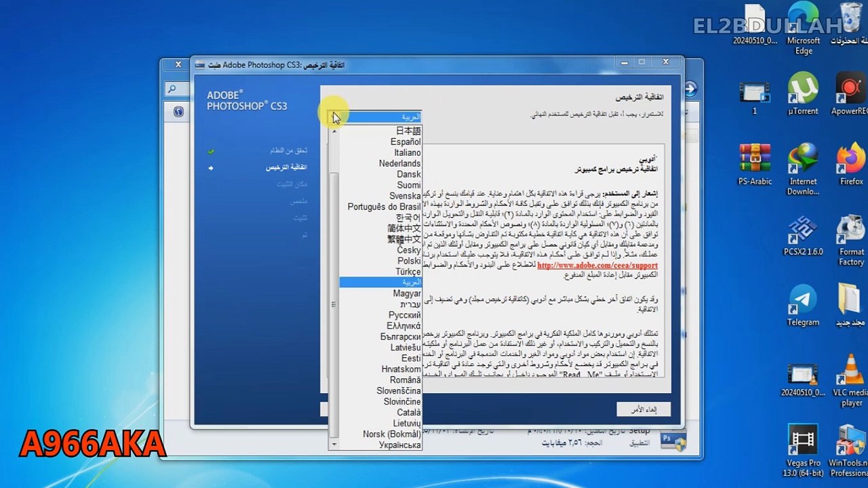The image size is (868, 488).
Task: Open the Recycle Bin desktop icon
Action: coord(850,24)
